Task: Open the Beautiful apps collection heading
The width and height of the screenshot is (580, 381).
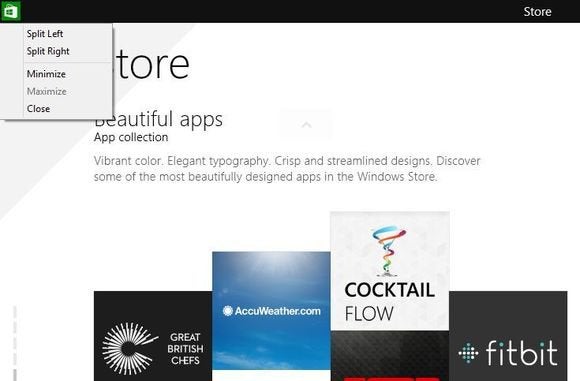Action: 158,119
